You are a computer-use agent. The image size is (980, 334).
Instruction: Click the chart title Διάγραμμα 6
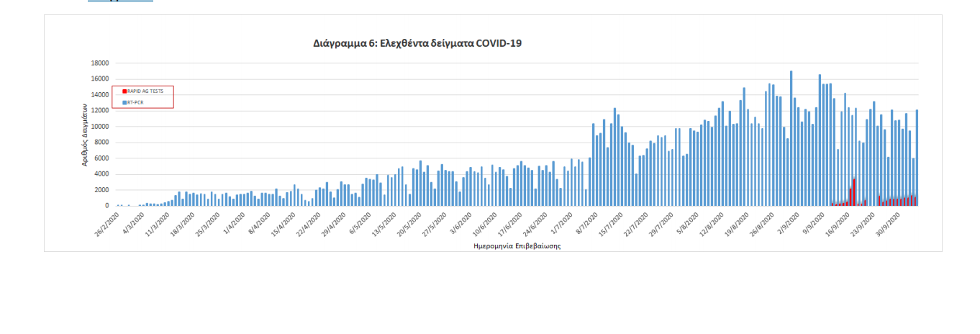click(x=417, y=43)
